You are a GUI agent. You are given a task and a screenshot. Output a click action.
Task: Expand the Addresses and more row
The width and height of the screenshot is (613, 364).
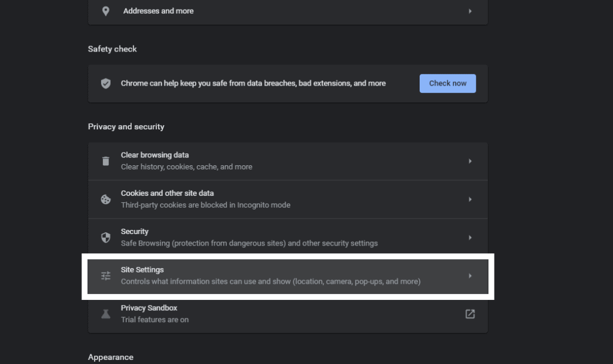coord(470,10)
